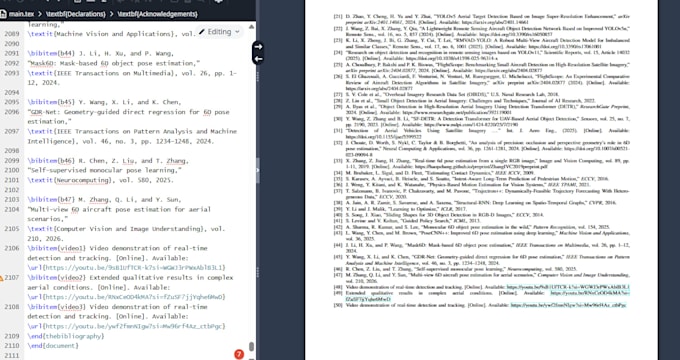Image resolution: width=680 pixels, height=360 pixels.
Task: Click the editor vertical scrollbar thumb
Action: coord(251,346)
